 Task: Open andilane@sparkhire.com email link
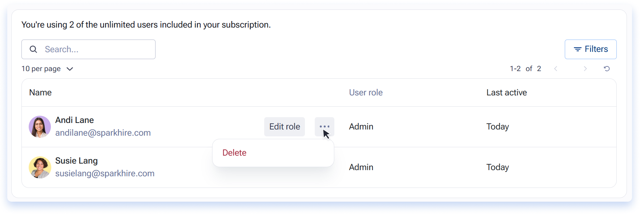click(103, 133)
